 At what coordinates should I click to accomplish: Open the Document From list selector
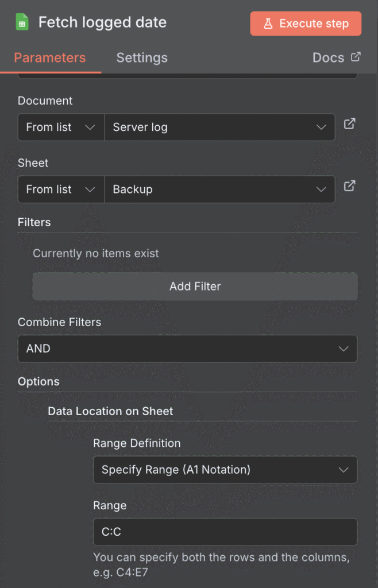click(60, 127)
